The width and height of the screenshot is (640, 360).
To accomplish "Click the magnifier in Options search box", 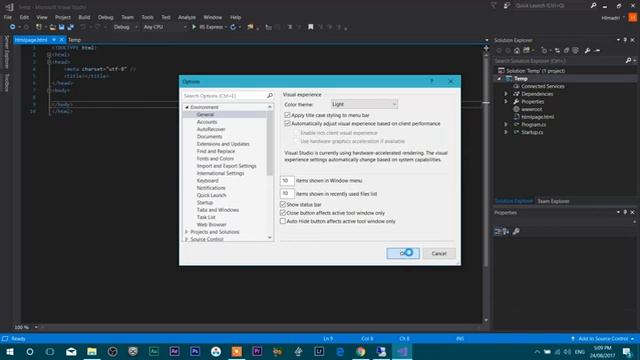I will pyautogui.click(x=270, y=96).
